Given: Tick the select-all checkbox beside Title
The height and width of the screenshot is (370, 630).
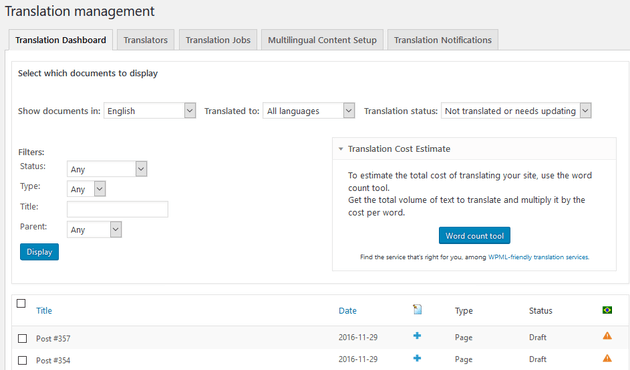Looking at the screenshot, I should pyautogui.click(x=21, y=303).
